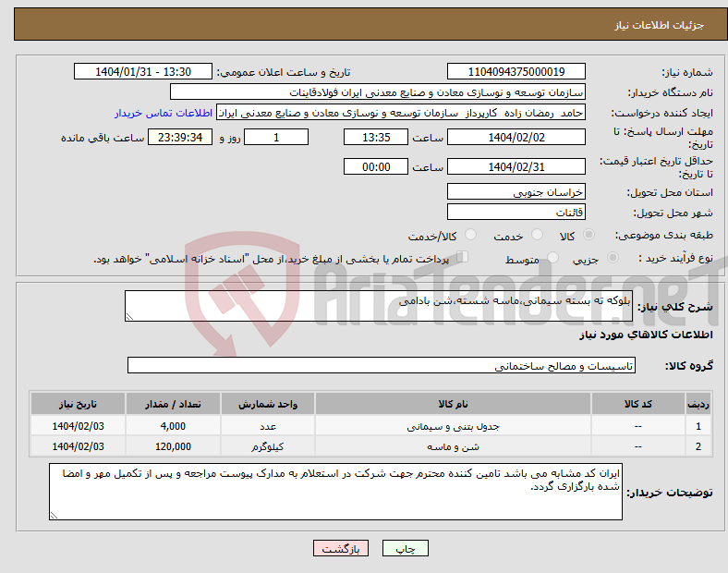The image size is (728, 573).
Task: Click the buyer organization name field
Action: pyautogui.click(x=378, y=91)
